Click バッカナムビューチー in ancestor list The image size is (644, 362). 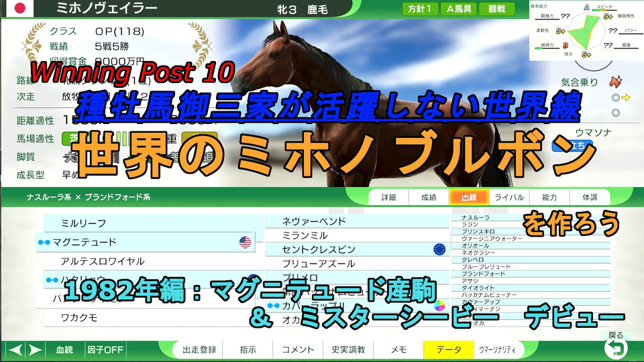coord(489,295)
